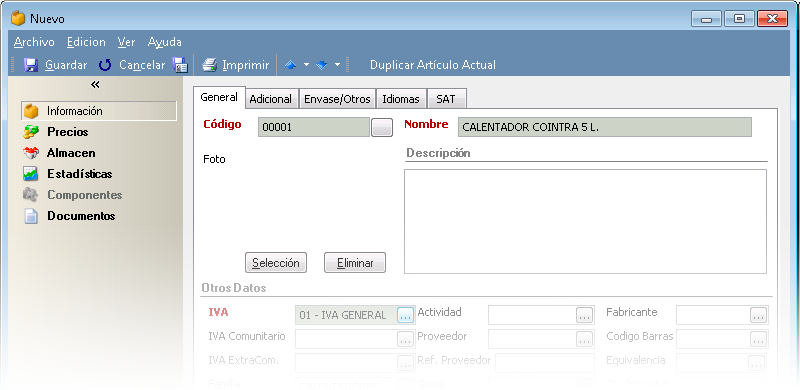Open the Actividad lookup ellipsis button

585,315
